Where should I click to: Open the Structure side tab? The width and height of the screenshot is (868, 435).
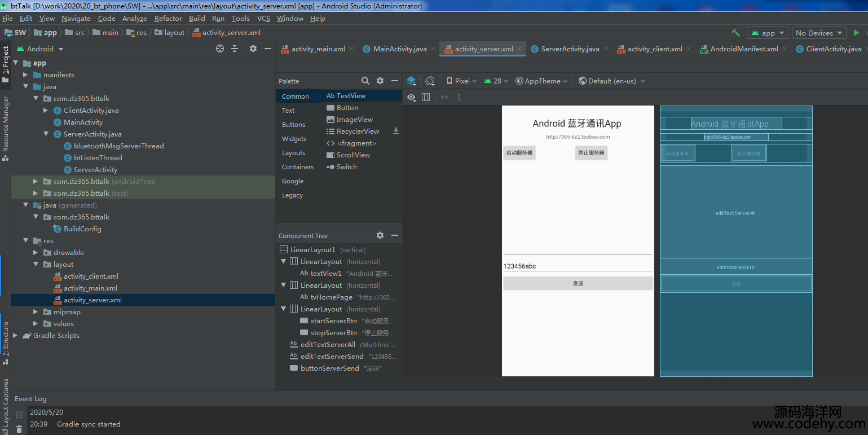coord(6,343)
